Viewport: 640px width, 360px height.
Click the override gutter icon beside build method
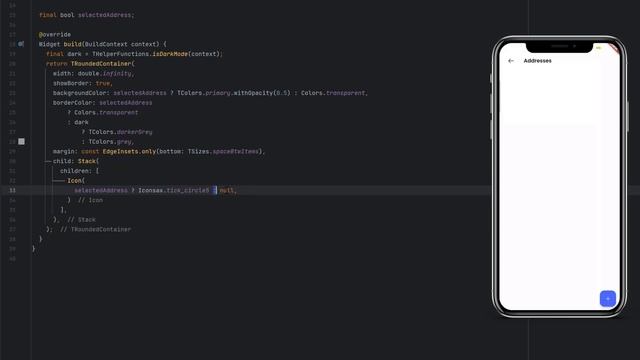pos(21,44)
